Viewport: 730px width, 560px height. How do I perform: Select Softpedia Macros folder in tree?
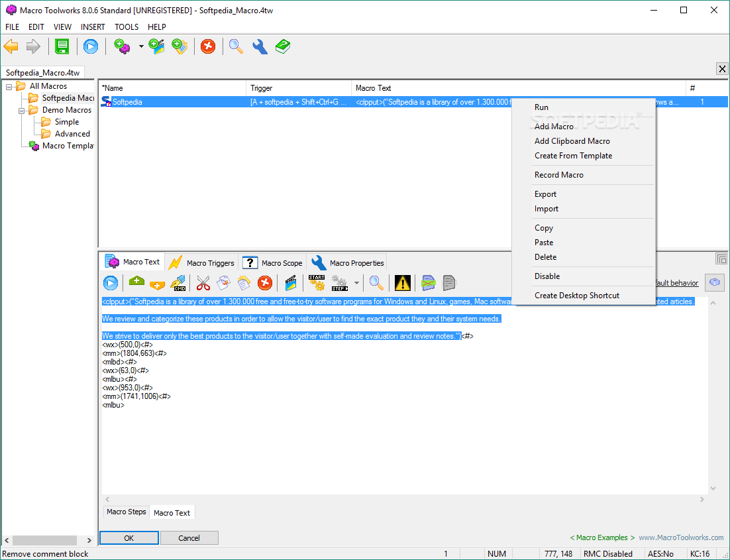tap(68, 98)
